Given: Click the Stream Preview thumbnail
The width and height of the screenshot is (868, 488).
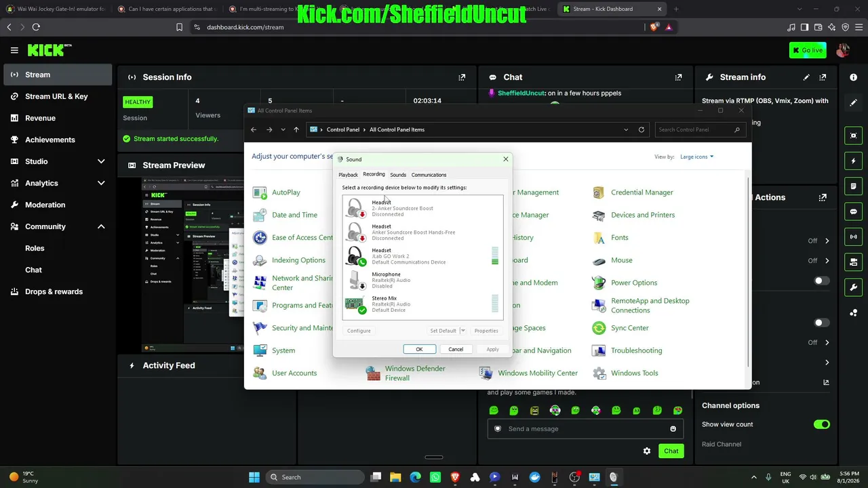Looking at the screenshot, I should [193, 265].
